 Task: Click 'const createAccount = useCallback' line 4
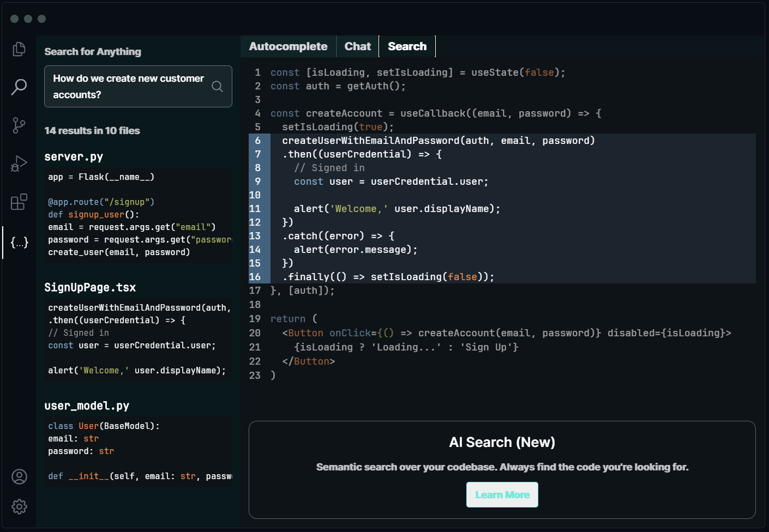point(436,113)
